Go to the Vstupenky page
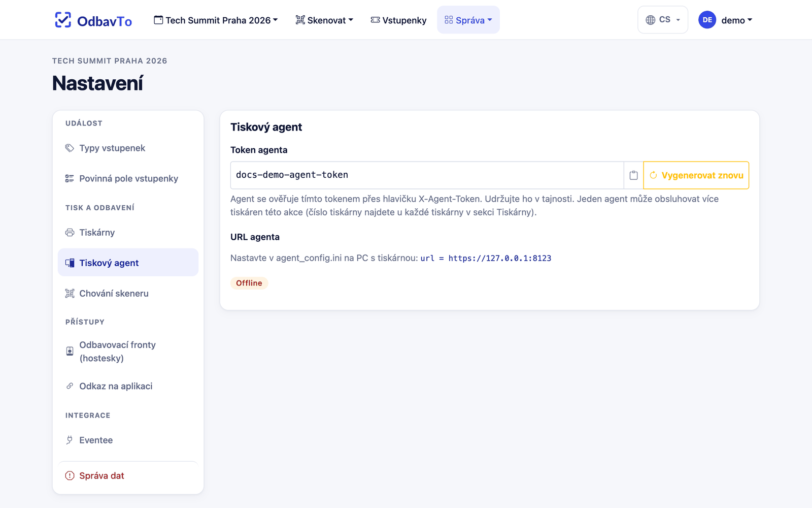This screenshot has width=812, height=508. [x=398, y=20]
